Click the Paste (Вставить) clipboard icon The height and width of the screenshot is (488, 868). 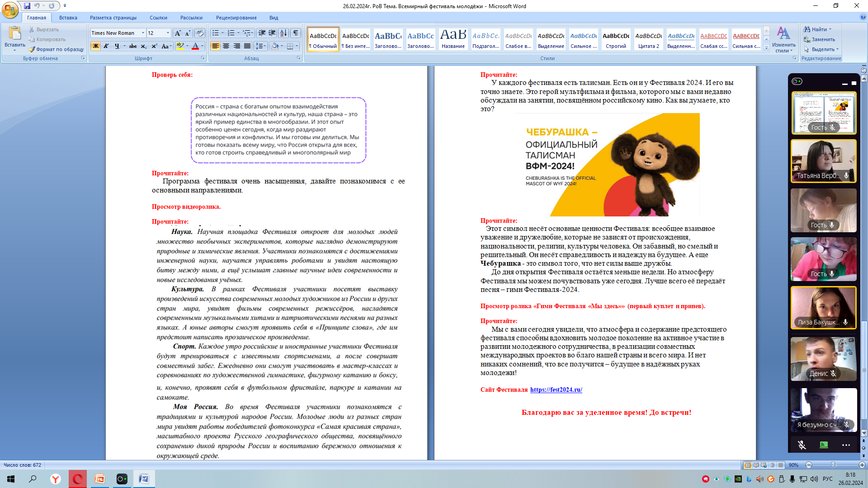click(14, 34)
